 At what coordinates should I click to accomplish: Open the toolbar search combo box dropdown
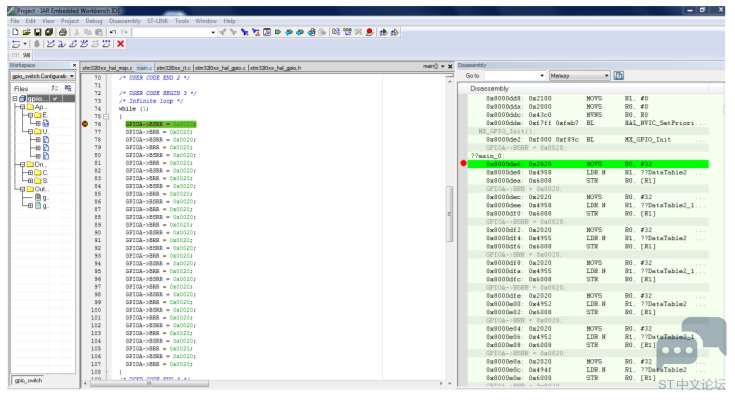(x=213, y=32)
